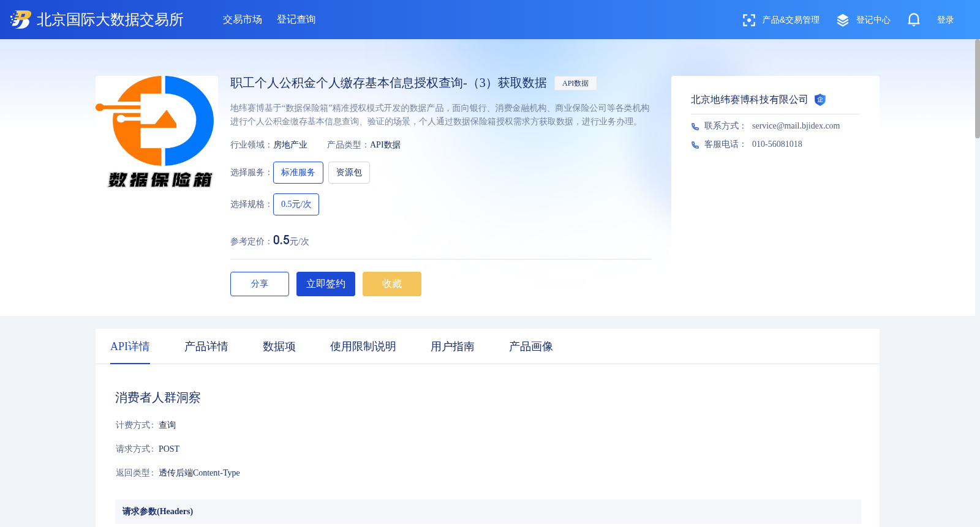
Task: Open notifications bell icon
Action: click(x=914, y=20)
